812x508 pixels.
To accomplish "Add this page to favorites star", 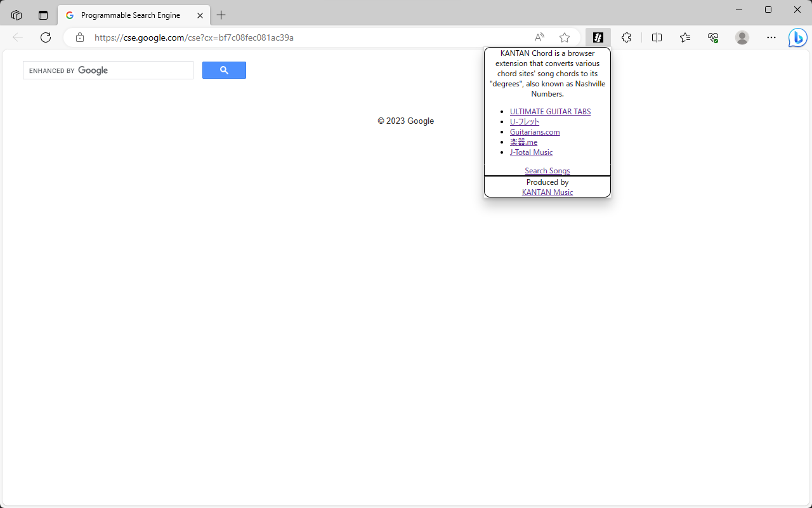I will click(x=565, y=37).
